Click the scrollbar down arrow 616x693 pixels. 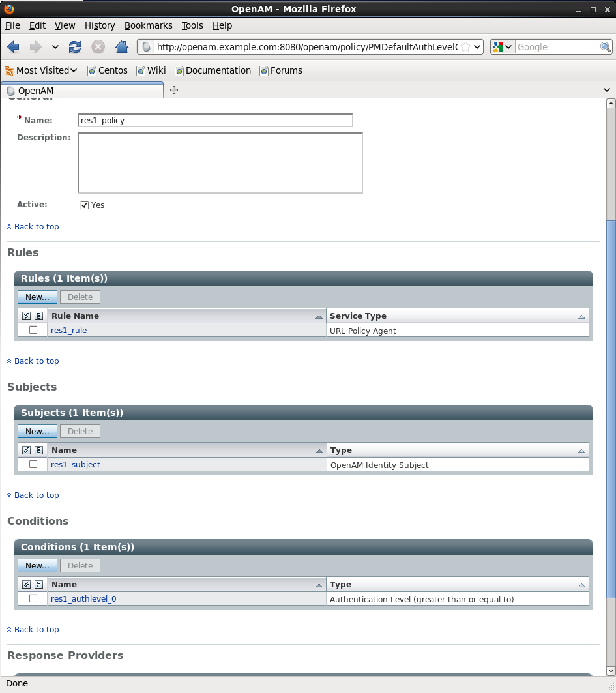click(611, 671)
